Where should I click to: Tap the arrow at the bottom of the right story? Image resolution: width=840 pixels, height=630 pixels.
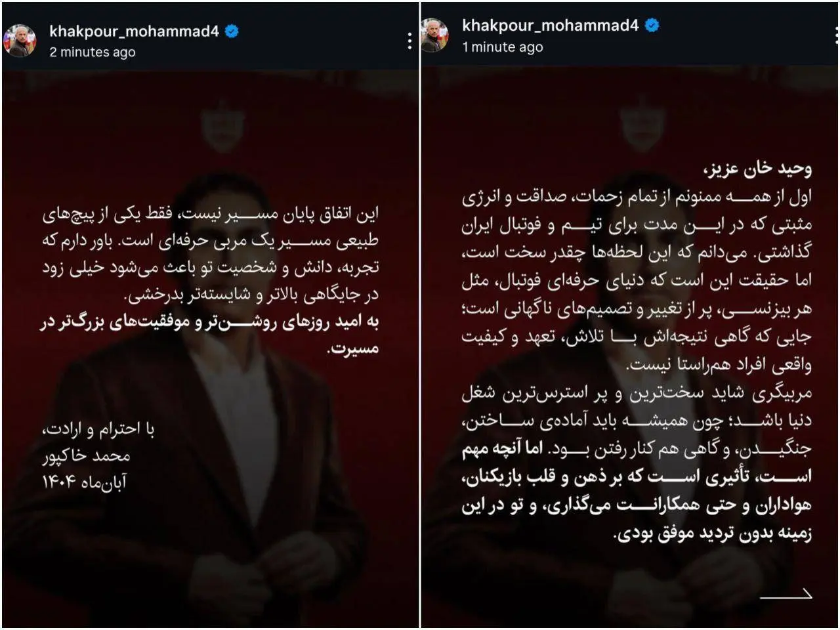coord(786,594)
